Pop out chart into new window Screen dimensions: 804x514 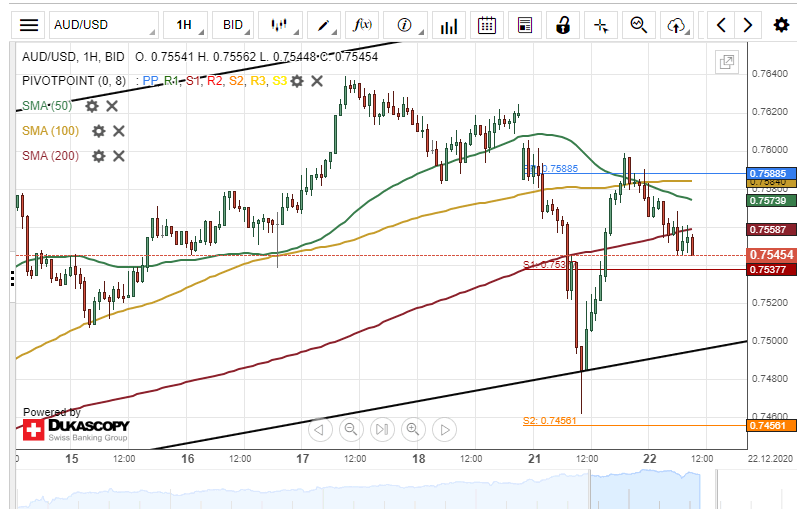pos(727,63)
